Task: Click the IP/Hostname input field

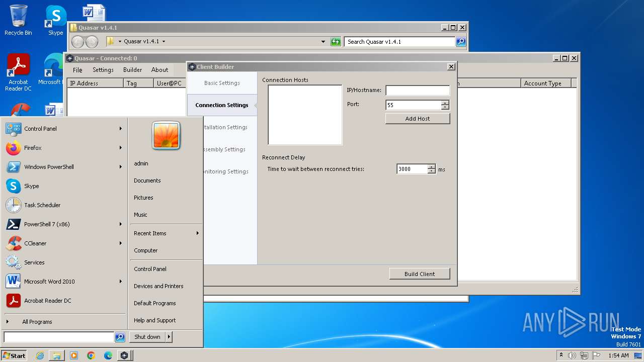Action: click(x=418, y=90)
